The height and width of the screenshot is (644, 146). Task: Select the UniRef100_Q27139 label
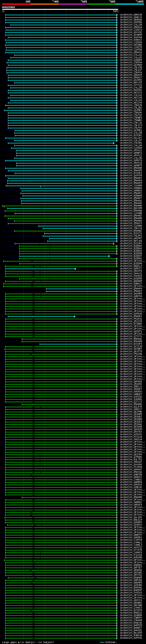click(x=131, y=347)
